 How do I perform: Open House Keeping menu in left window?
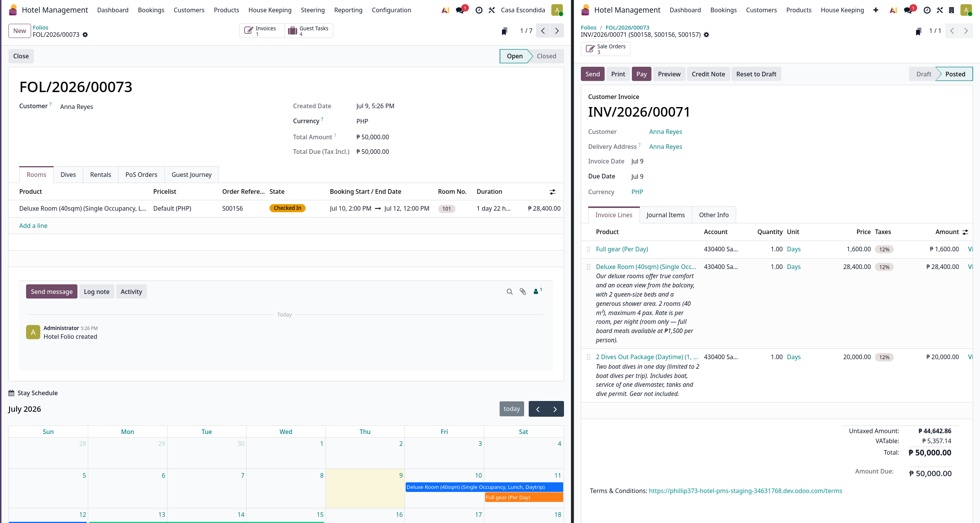pos(270,10)
